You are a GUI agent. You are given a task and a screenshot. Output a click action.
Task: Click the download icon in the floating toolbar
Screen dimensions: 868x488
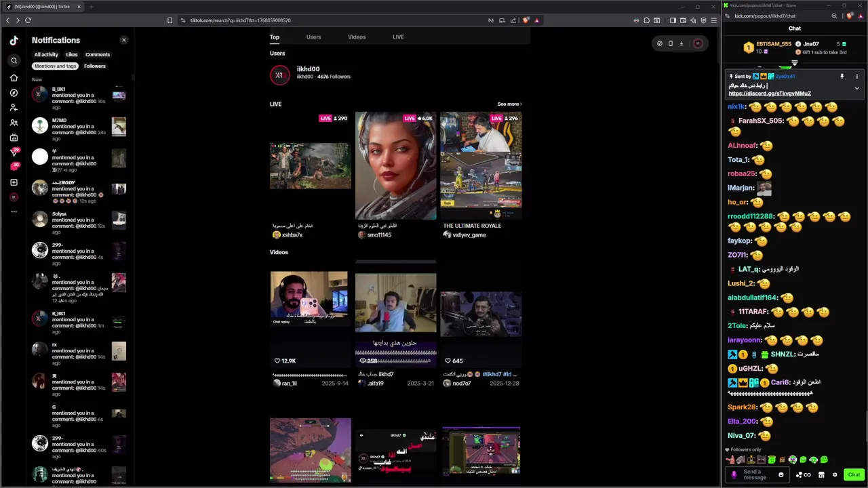click(682, 43)
